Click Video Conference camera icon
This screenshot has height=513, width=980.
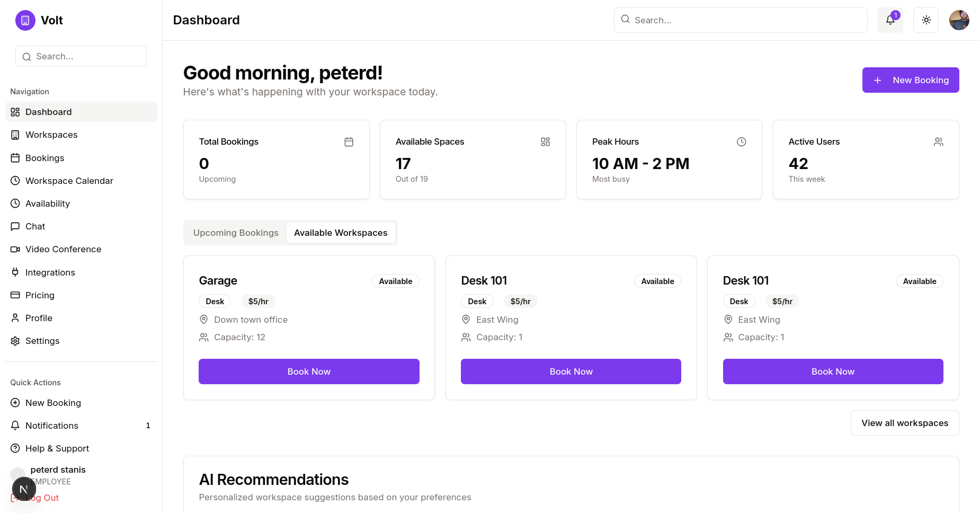click(15, 249)
